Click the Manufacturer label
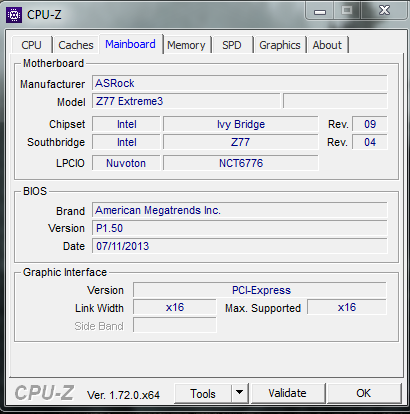This screenshot has height=414, width=410. 52,84
